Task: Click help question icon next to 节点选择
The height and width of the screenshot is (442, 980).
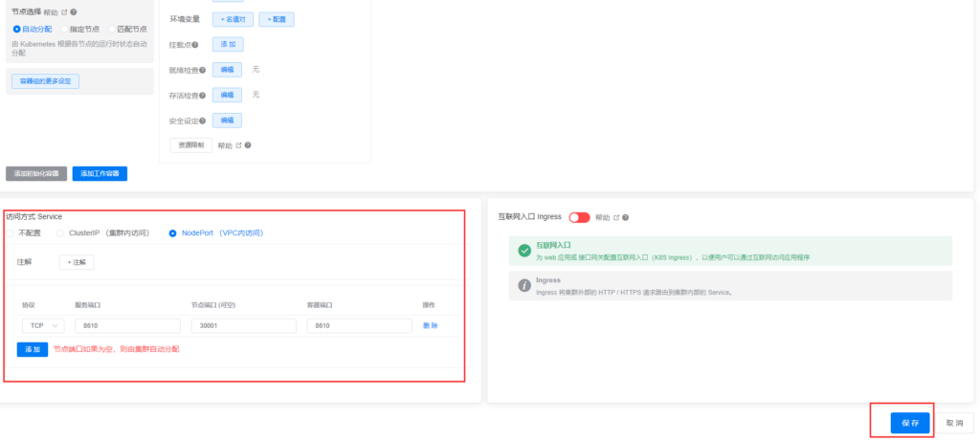Action: tap(74, 13)
